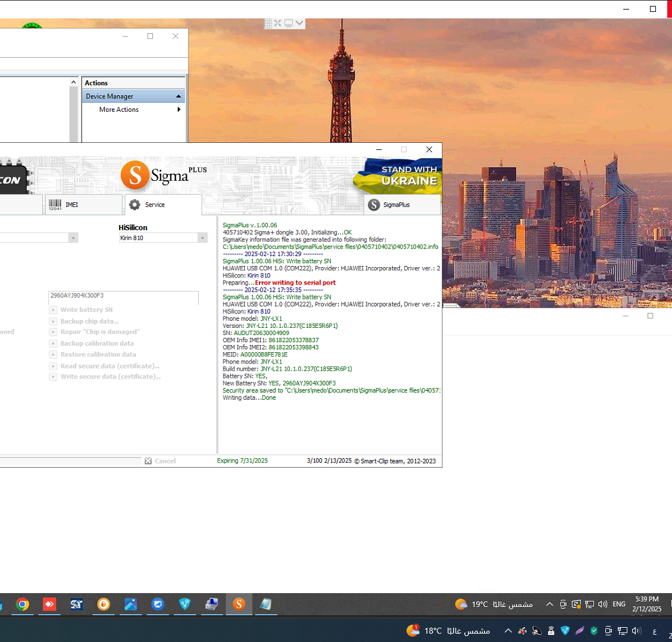672x642 pixels.
Task: Open the notepad-style taskbar icon
Action: pos(265,605)
